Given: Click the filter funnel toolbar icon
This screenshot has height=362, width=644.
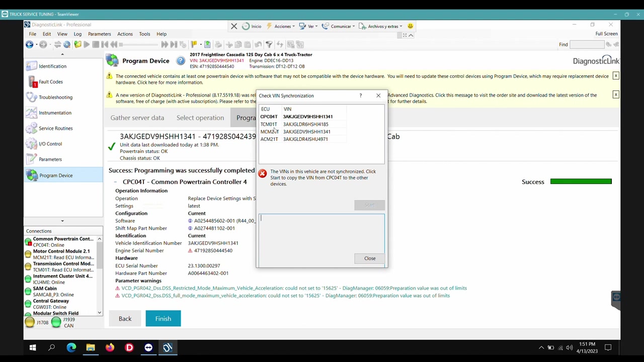Looking at the screenshot, I should (269, 45).
